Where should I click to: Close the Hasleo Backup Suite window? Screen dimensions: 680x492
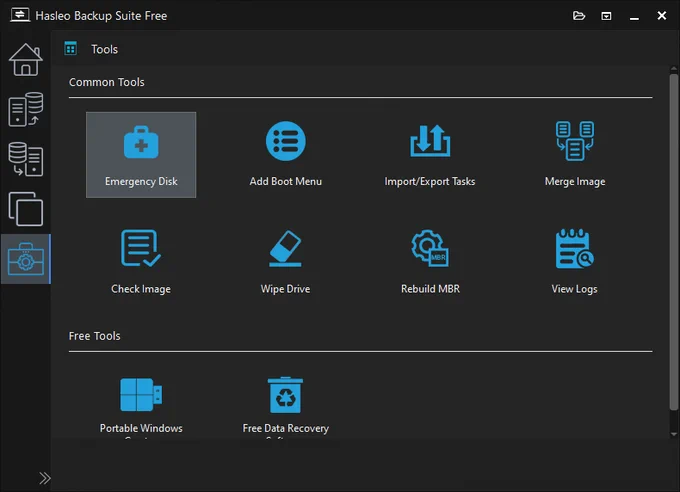661,16
